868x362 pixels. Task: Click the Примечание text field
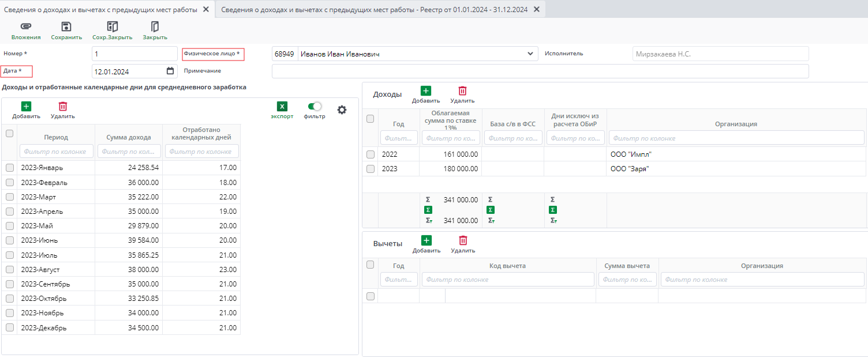(540, 71)
